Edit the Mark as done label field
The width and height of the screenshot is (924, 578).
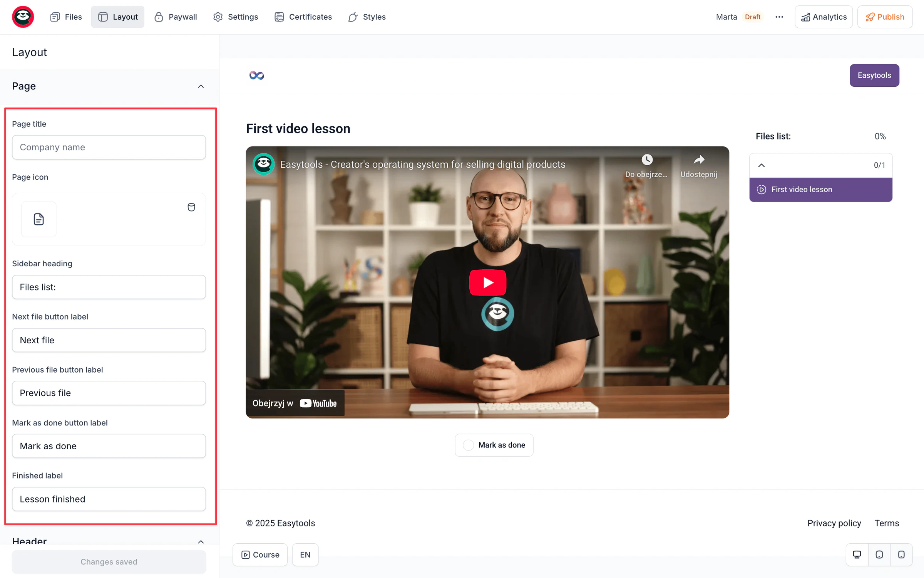pos(109,446)
